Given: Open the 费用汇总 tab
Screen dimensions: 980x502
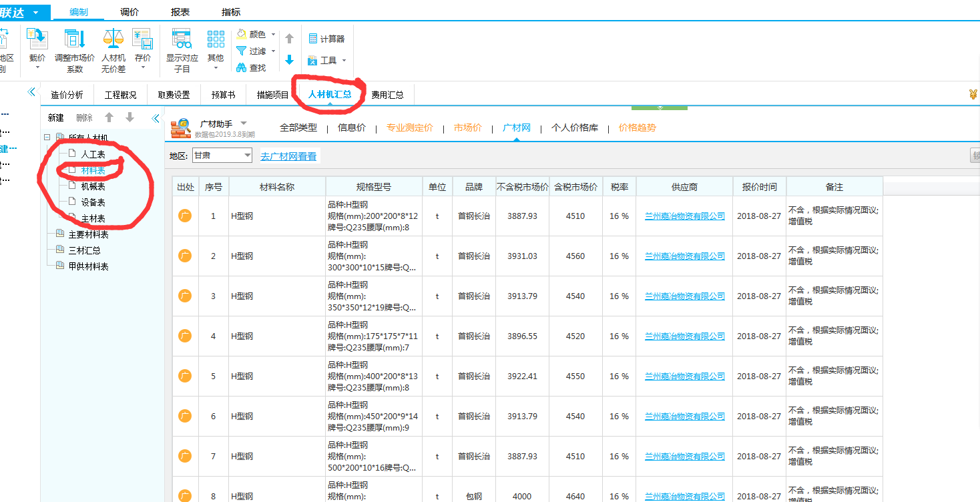Looking at the screenshot, I should tap(388, 95).
